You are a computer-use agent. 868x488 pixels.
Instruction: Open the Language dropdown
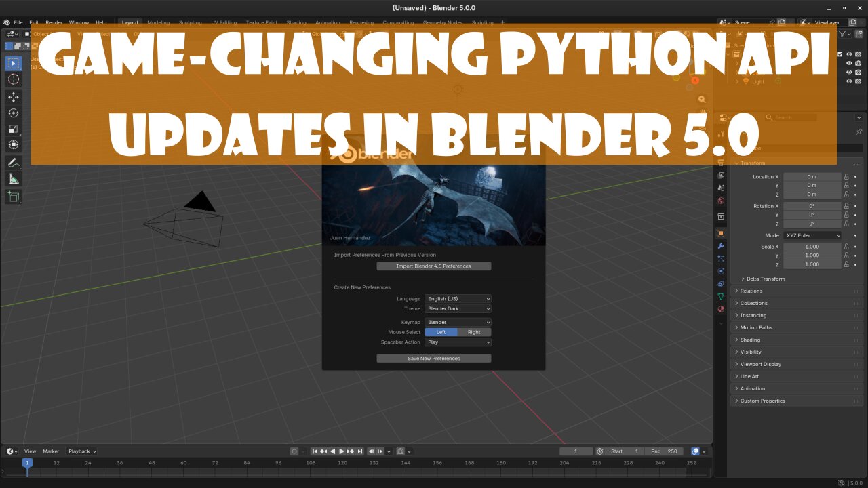tap(458, 299)
